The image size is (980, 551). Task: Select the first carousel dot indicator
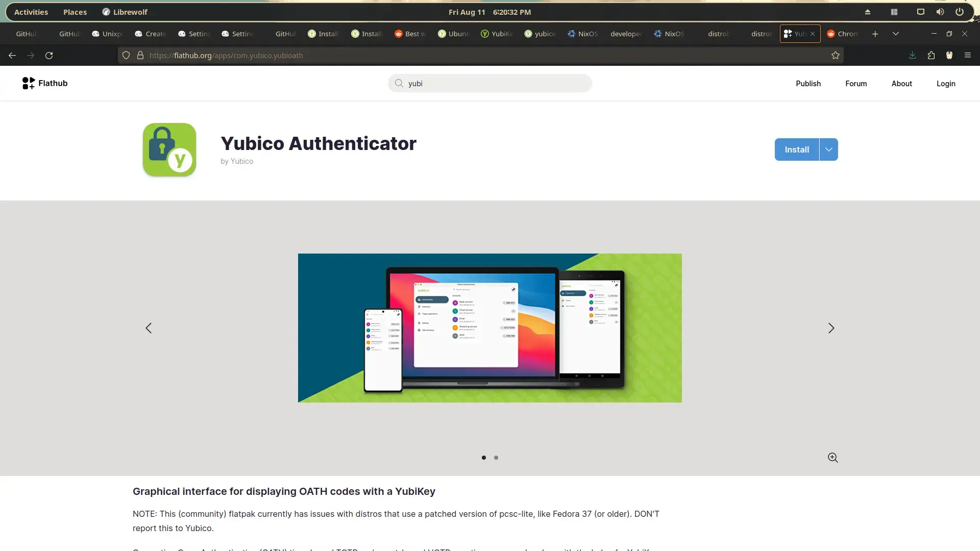pyautogui.click(x=484, y=458)
